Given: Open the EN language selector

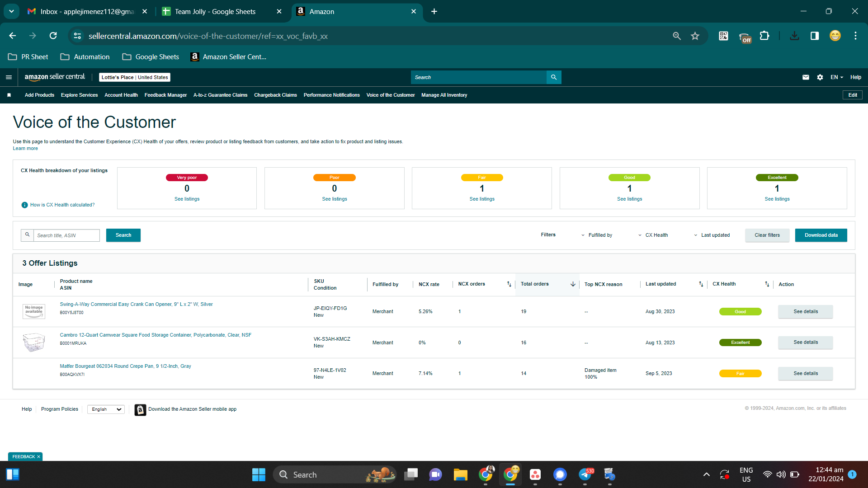Looking at the screenshot, I should point(836,77).
